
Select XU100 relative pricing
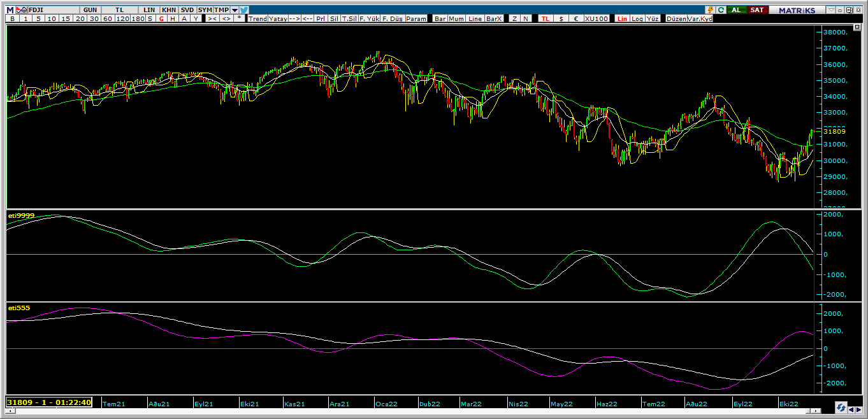[597, 19]
